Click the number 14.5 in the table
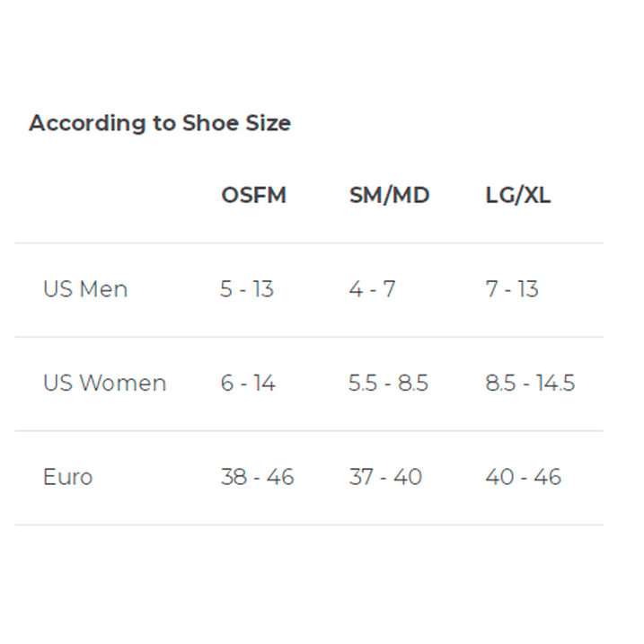Viewport: 644px width, 644px height. pos(556,383)
